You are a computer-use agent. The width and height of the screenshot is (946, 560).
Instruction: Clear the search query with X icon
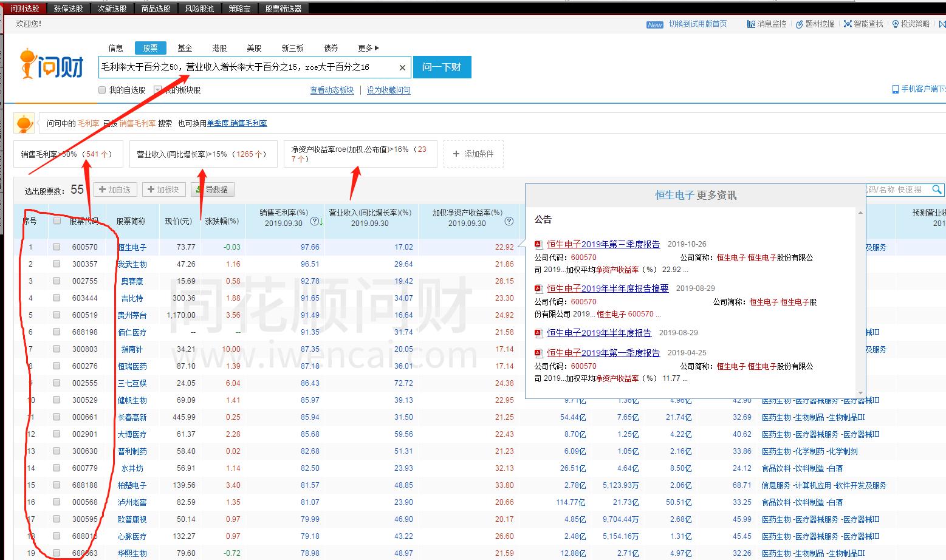click(x=402, y=67)
